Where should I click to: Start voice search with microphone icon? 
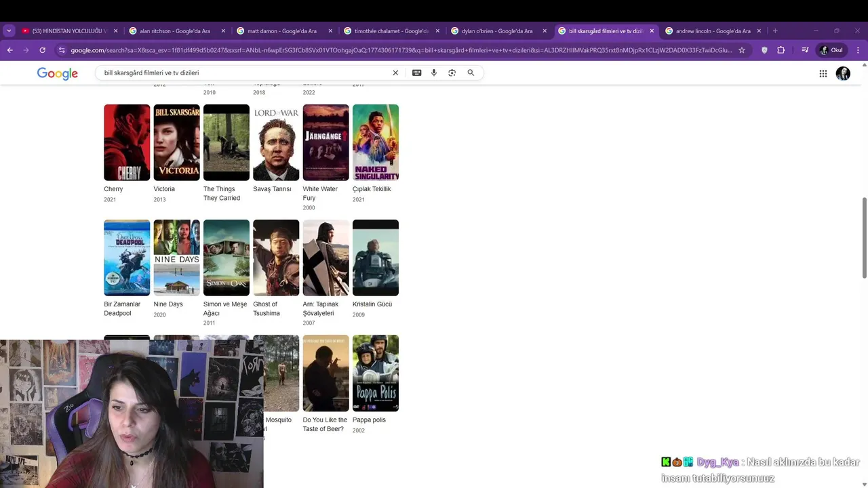(x=434, y=73)
